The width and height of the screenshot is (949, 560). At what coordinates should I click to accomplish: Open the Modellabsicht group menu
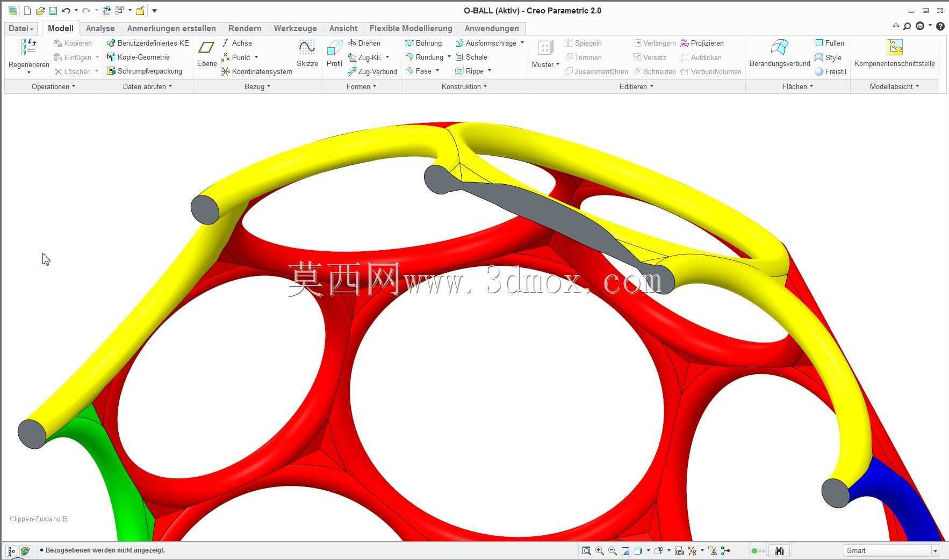tap(894, 86)
